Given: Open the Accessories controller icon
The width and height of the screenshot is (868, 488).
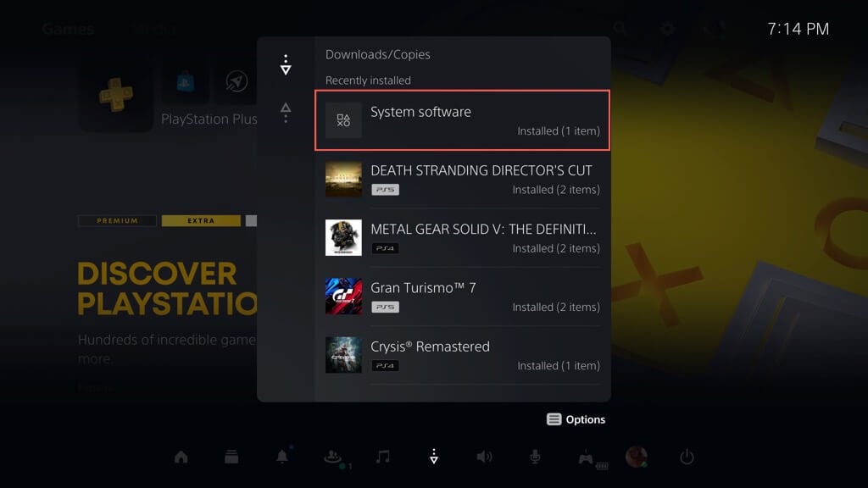Looking at the screenshot, I should [x=587, y=458].
